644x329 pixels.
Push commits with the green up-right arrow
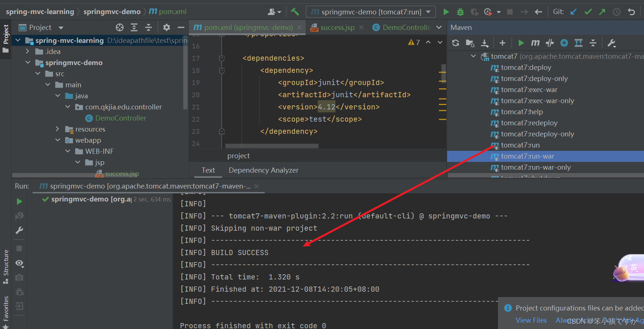click(602, 12)
